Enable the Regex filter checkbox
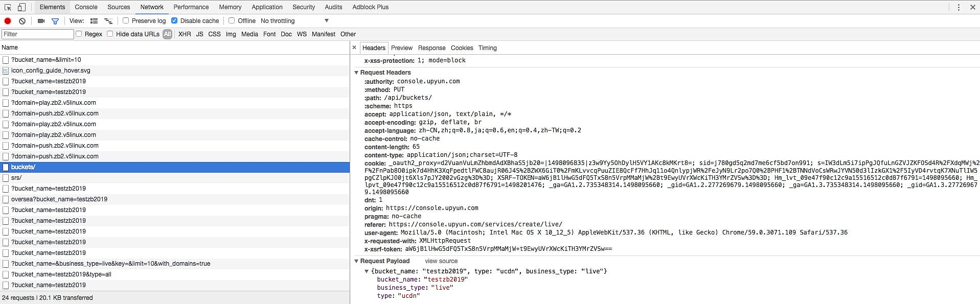Image resolution: width=980 pixels, height=304 pixels. 79,34
